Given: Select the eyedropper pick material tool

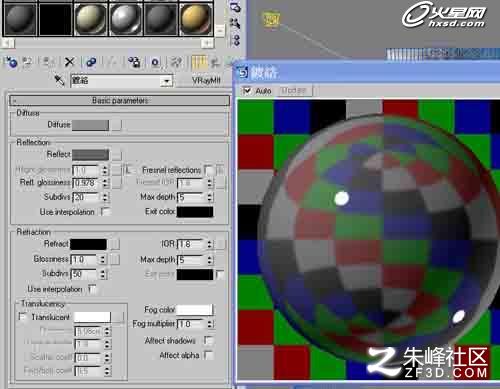Looking at the screenshot, I should (x=59, y=80).
